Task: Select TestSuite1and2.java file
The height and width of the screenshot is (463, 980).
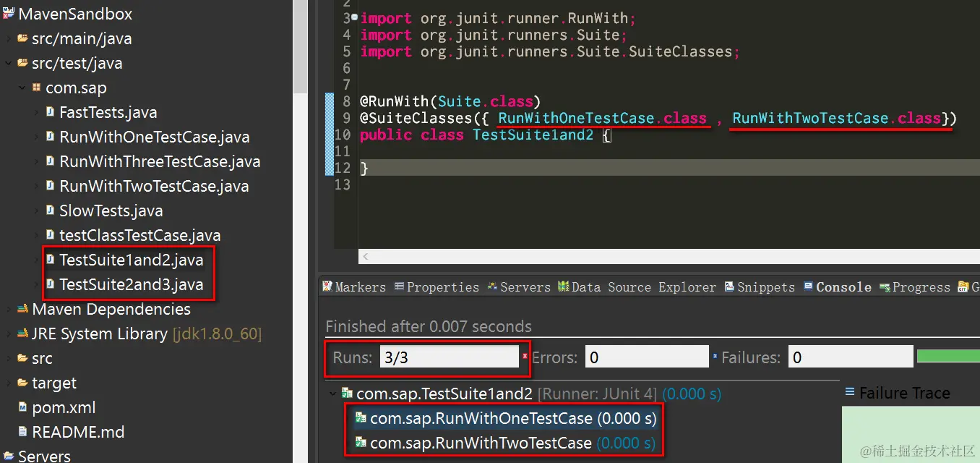Action: click(x=131, y=260)
